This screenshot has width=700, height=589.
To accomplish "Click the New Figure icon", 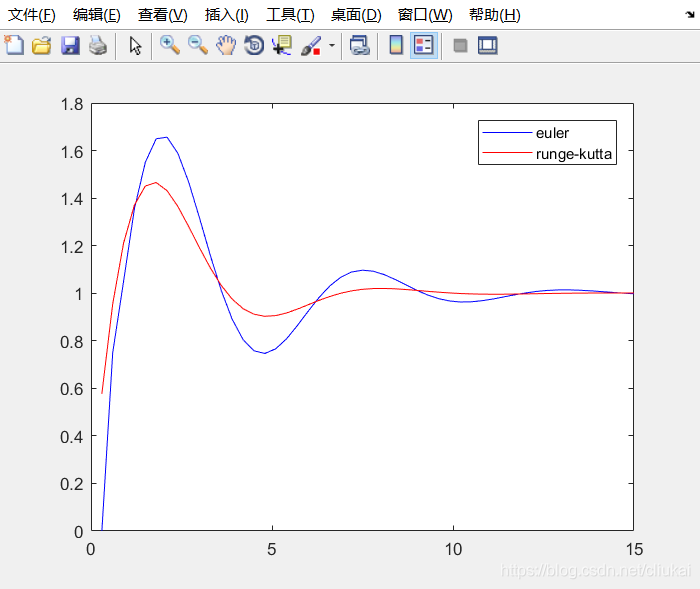I will tap(14, 45).
